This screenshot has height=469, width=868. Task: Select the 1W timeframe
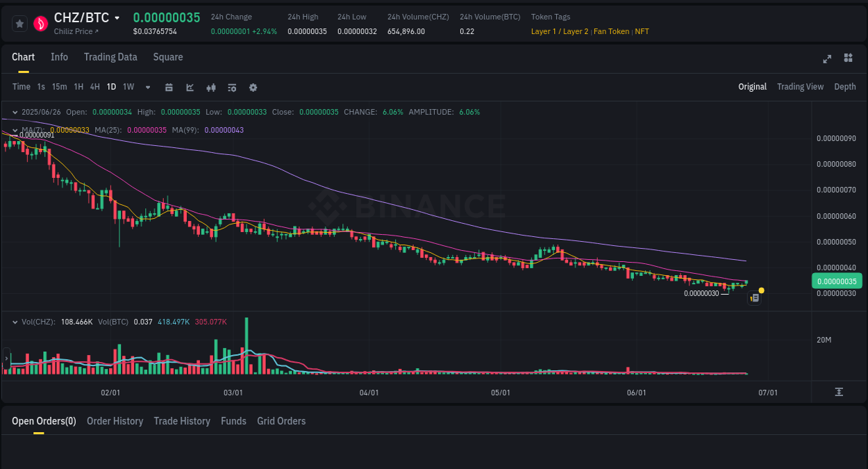pos(128,87)
